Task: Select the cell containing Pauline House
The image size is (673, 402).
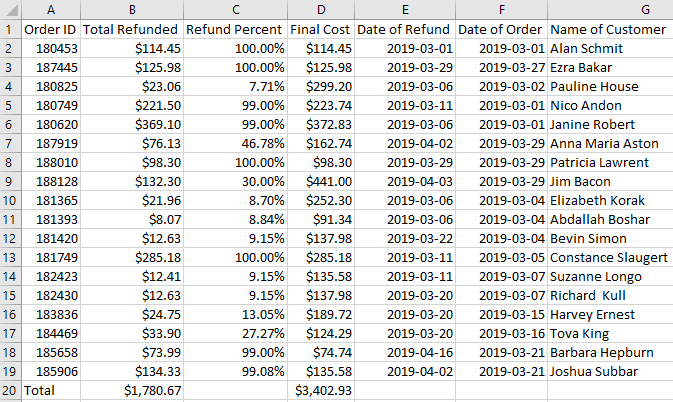Action: [x=609, y=86]
